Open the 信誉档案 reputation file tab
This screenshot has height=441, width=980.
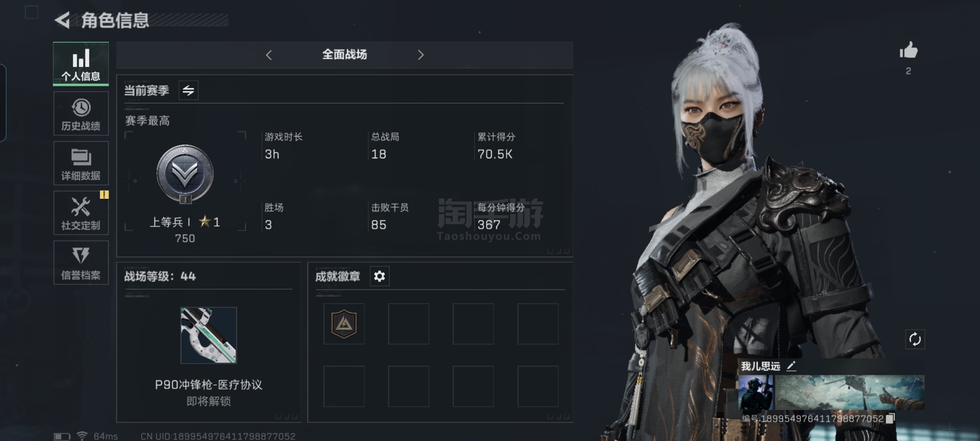click(81, 263)
